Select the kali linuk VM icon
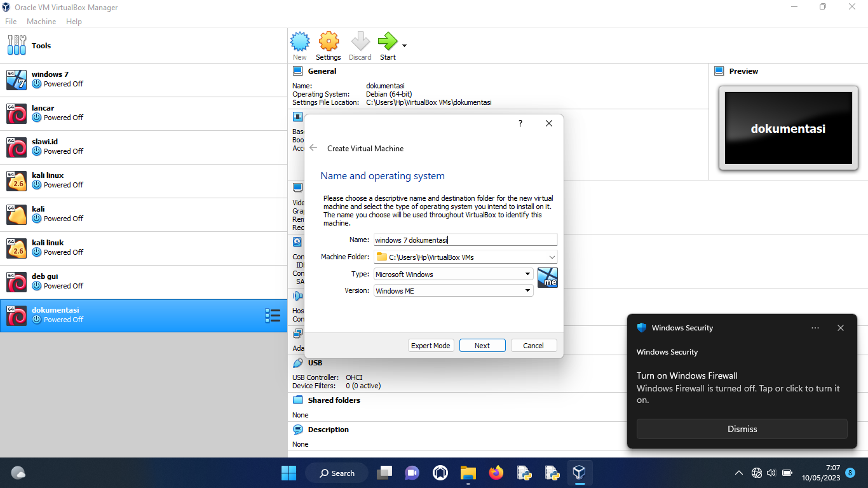 pyautogui.click(x=17, y=248)
